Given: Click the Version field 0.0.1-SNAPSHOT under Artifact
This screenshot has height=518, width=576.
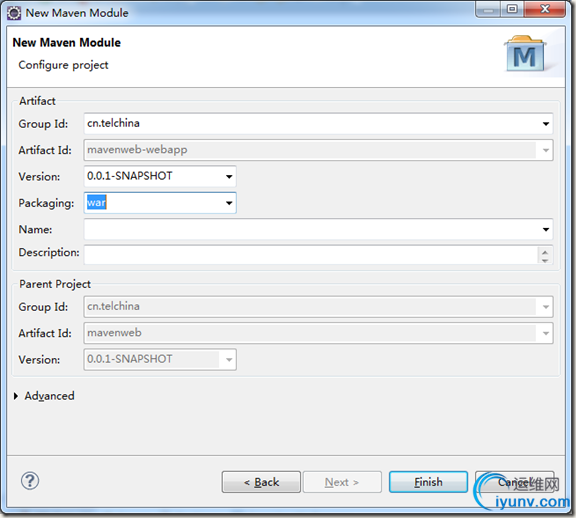Looking at the screenshot, I should point(160,176).
